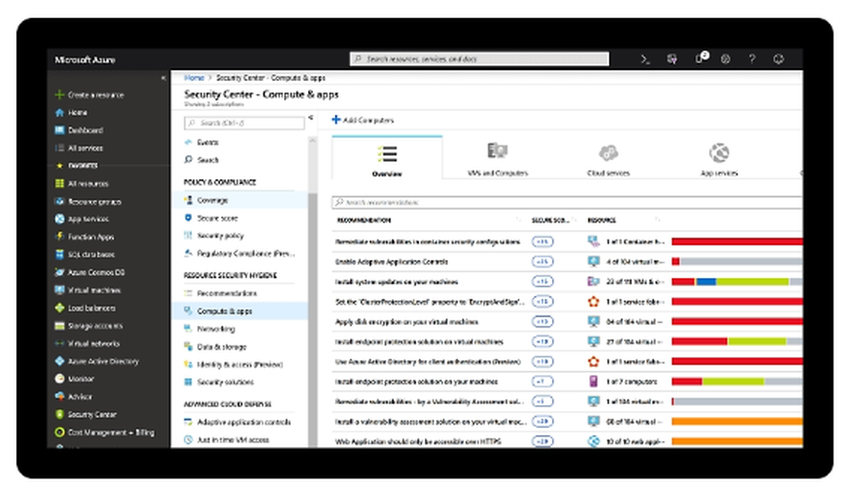The width and height of the screenshot is (853, 504).
Task: Open Identity & access (Preview) item
Action: 234,365
